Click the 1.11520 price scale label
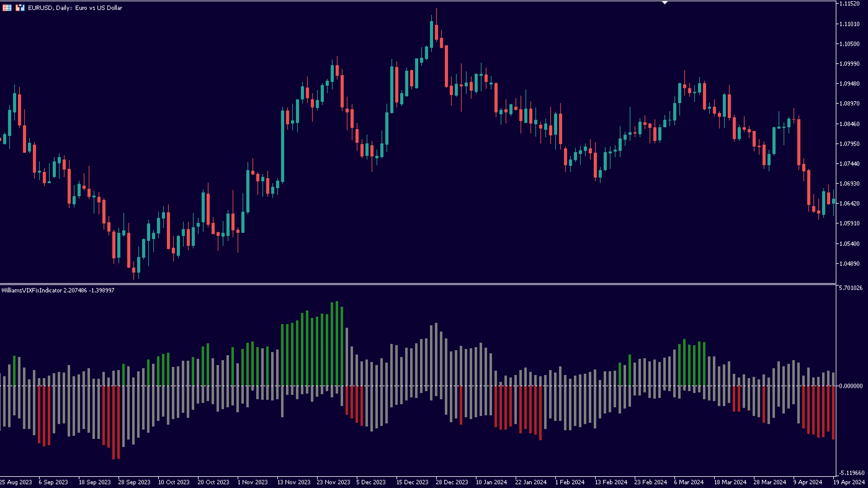Image resolution: width=868 pixels, height=488 pixels. 848,4
